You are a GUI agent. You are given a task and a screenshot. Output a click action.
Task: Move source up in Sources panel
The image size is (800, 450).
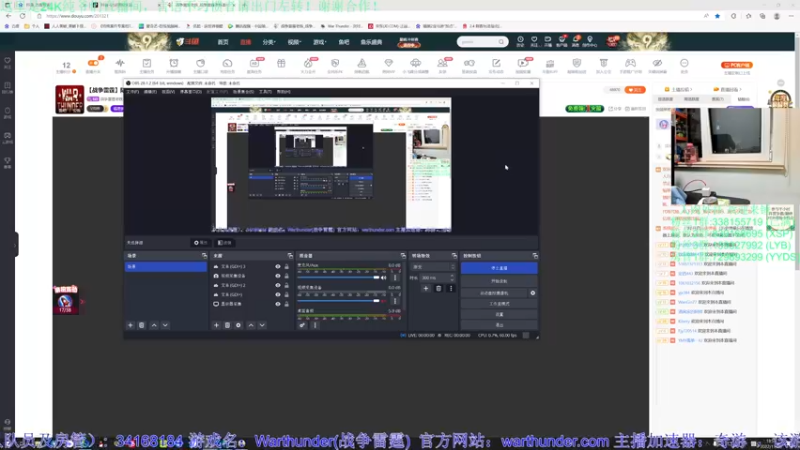tap(251, 325)
